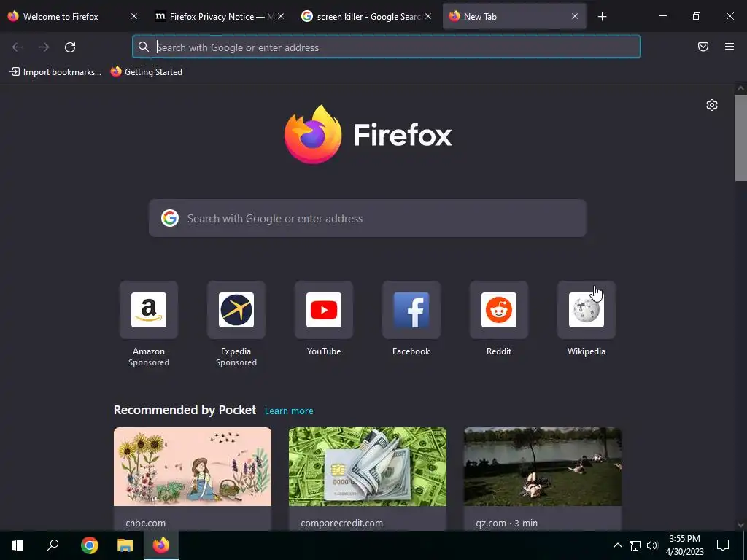Click the taskbar clock showing 3:55 PM

coord(684,545)
